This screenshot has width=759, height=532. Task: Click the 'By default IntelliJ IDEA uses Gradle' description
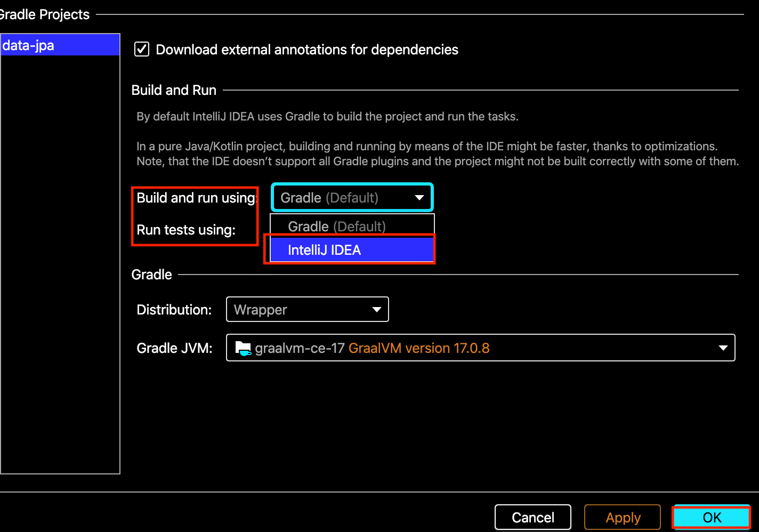point(327,116)
